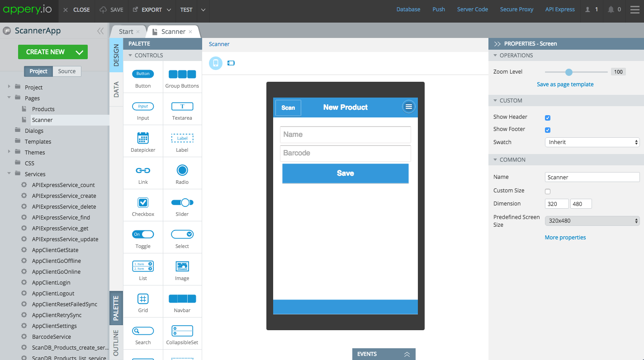
Task: Pick the Grid control icon
Action: click(x=143, y=299)
